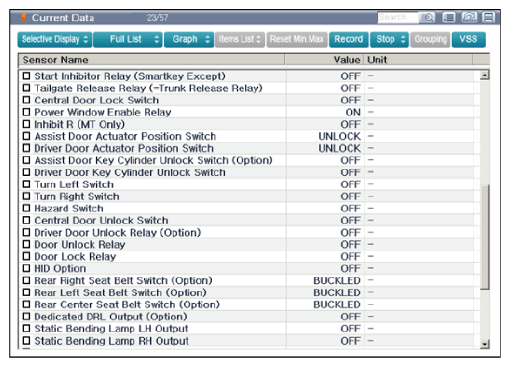The width and height of the screenshot is (510, 367).
Task: Check the Tailgate Release Relay checkbox
Action: coord(26,88)
